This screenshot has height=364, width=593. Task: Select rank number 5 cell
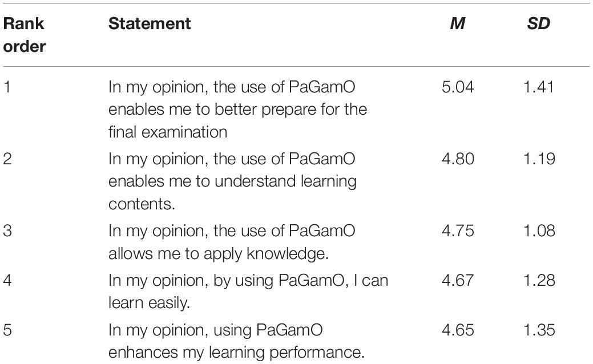7,330
